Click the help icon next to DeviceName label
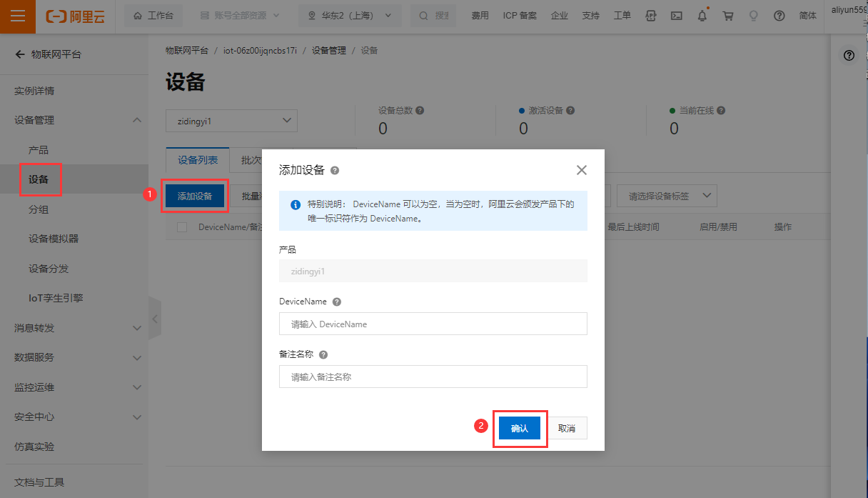 tap(337, 302)
